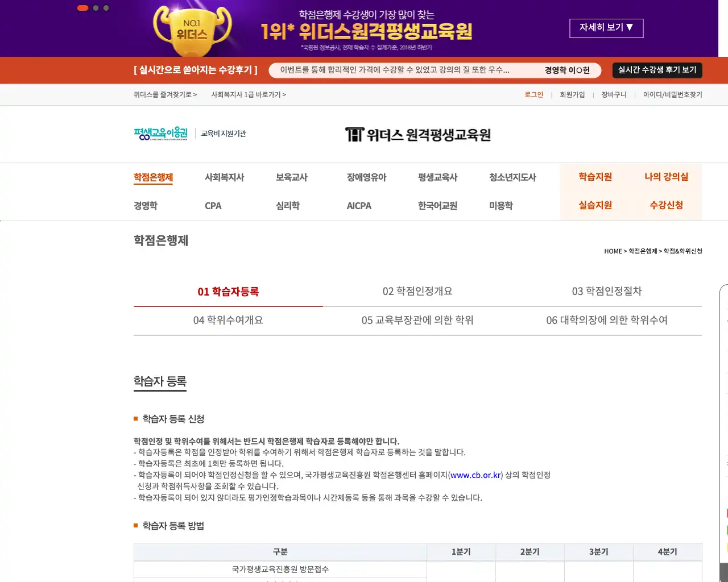Switch to the 05 교육부장관에 의한 학위 tab
Screen dimensions: 728x582
[x=418, y=320]
